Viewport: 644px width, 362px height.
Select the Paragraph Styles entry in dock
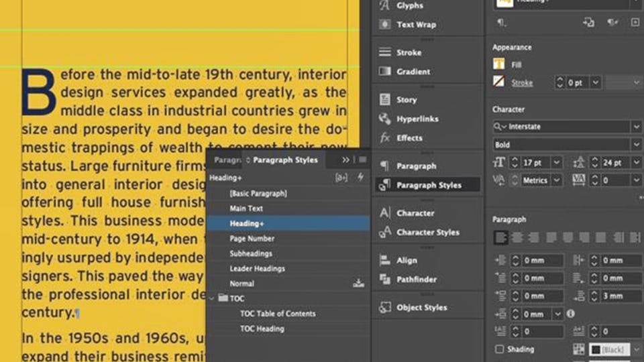pos(427,185)
